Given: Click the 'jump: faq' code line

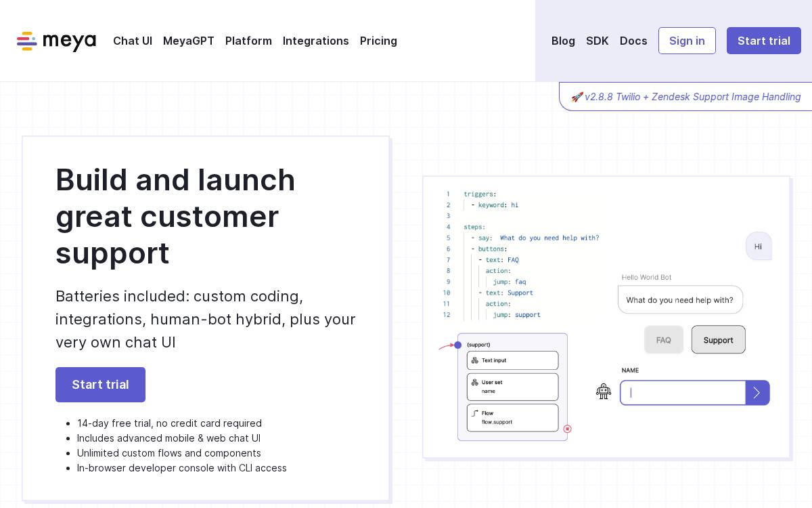Looking at the screenshot, I should (510, 282).
